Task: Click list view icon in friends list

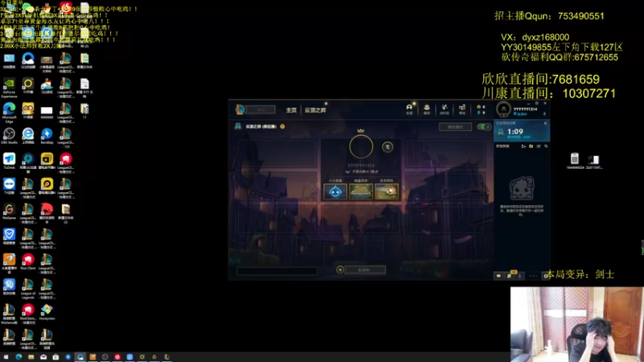Action: 539,146
